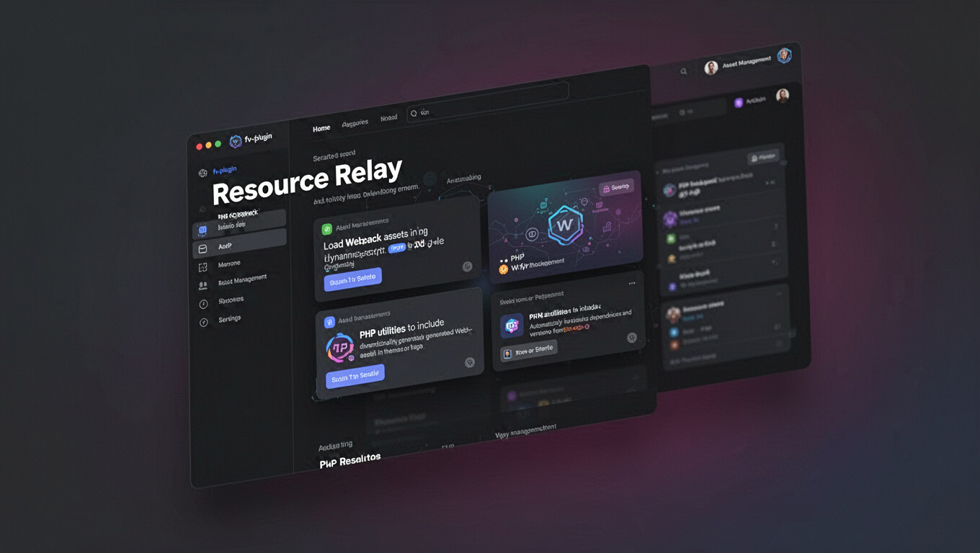The image size is (980, 553).
Task: Click round badge on dependencies card
Action: click(x=631, y=337)
